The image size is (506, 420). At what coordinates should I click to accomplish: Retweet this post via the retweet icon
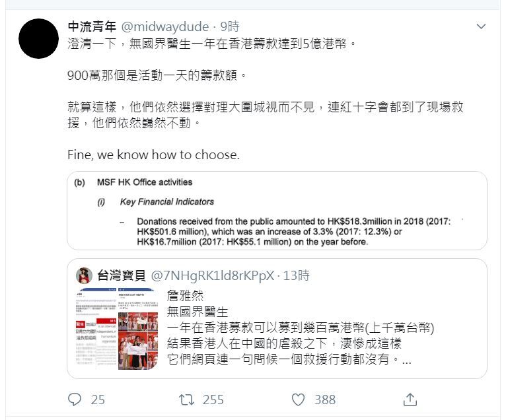[187, 400]
